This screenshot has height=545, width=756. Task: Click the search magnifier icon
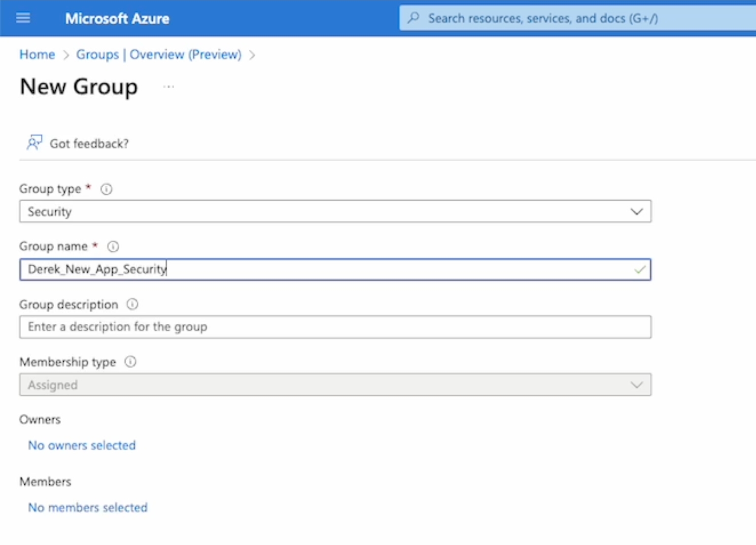pos(413,18)
